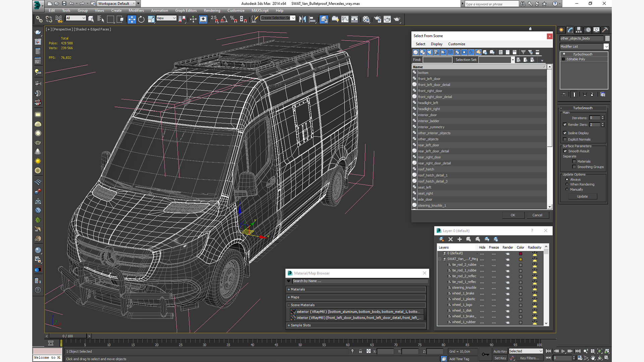This screenshot has width=644, height=362.
Task: Enable the Render Iters checkbox
Action: click(565, 125)
